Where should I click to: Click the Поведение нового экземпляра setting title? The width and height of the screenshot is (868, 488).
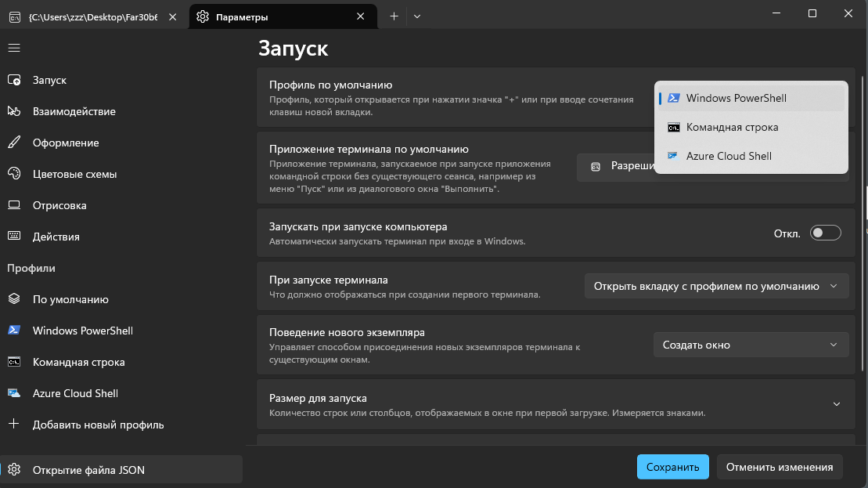[347, 332]
